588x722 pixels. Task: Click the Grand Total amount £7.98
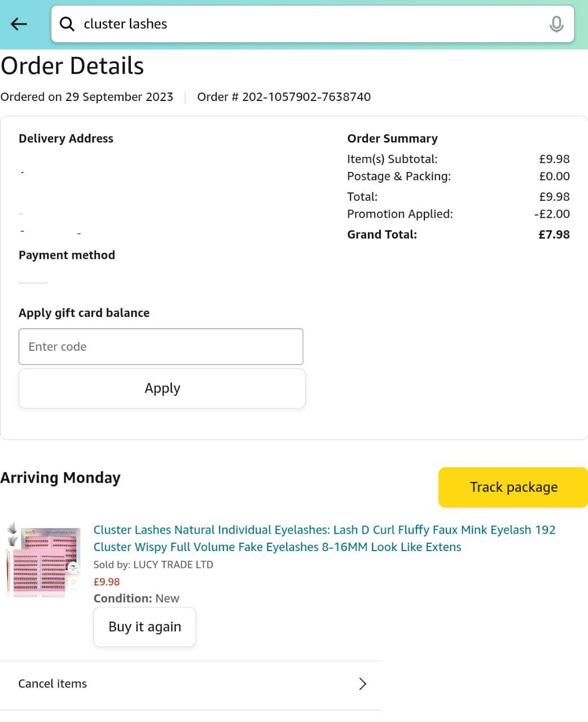pos(554,235)
